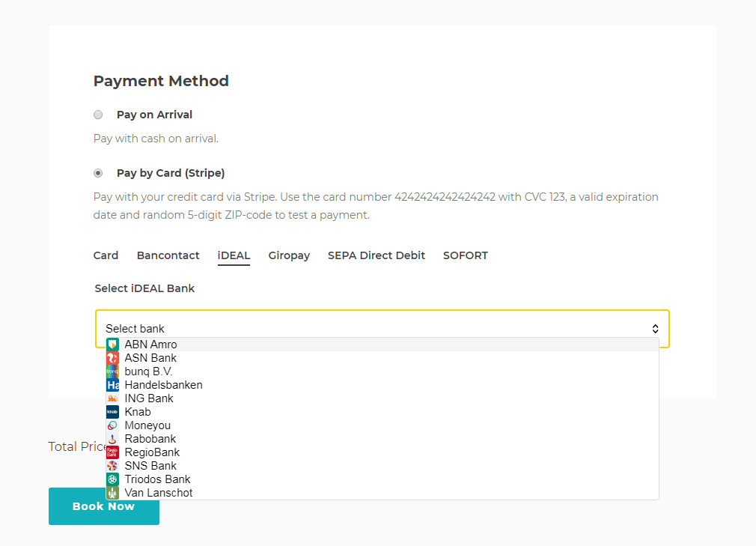Click the ING Bank lion icon
Screen dimensions: 756x546
point(112,398)
